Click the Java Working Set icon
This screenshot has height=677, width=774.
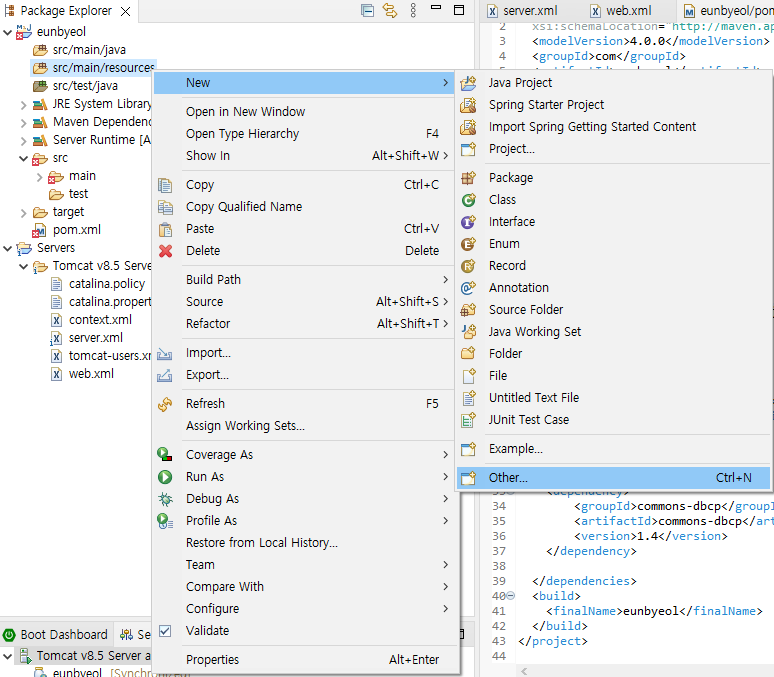468,332
